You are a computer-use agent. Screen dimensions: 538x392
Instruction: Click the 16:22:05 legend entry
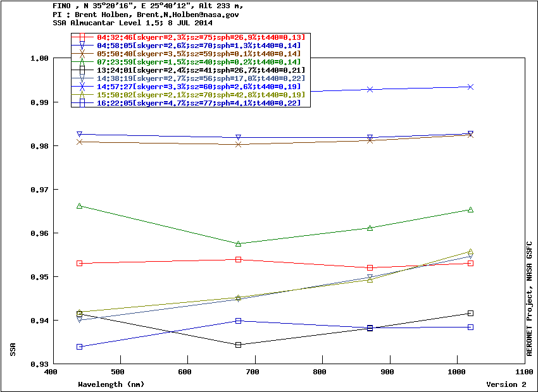tap(190, 102)
